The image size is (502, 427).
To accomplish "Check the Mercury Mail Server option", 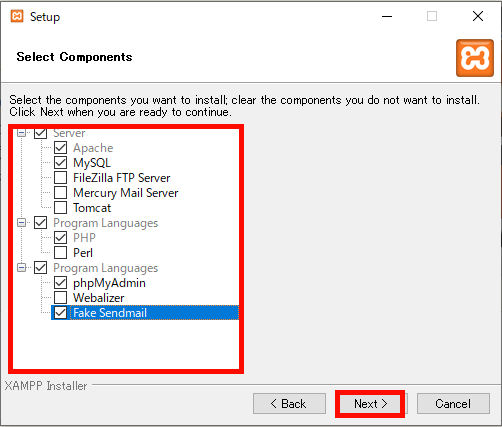I will click(x=60, y=193).
